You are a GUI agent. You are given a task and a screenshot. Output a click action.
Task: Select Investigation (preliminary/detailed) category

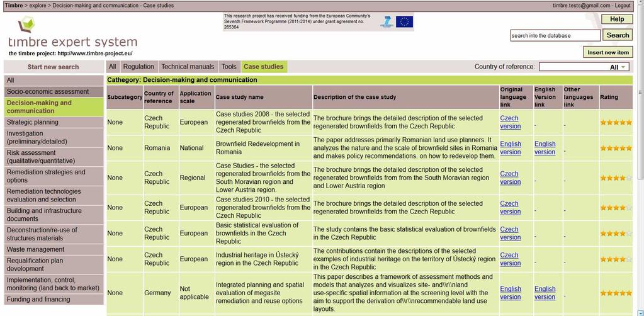(54, 137)
